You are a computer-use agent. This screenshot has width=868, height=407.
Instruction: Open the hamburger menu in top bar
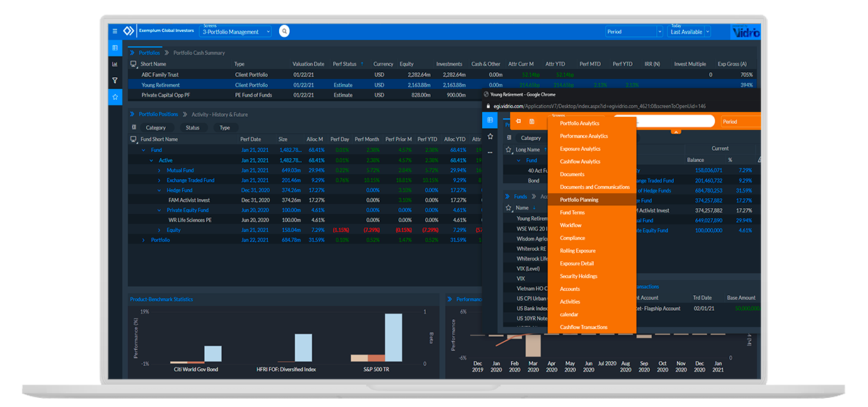coord(115,31)
